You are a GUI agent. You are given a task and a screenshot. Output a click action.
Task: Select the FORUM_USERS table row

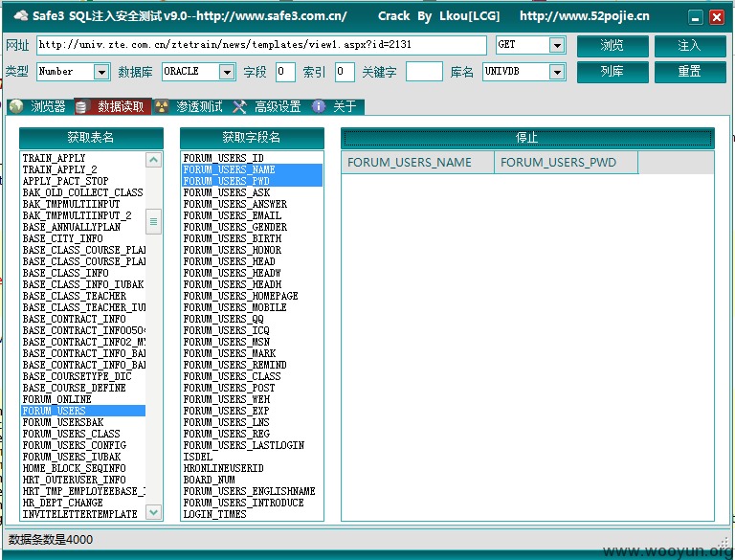[83, 411]
